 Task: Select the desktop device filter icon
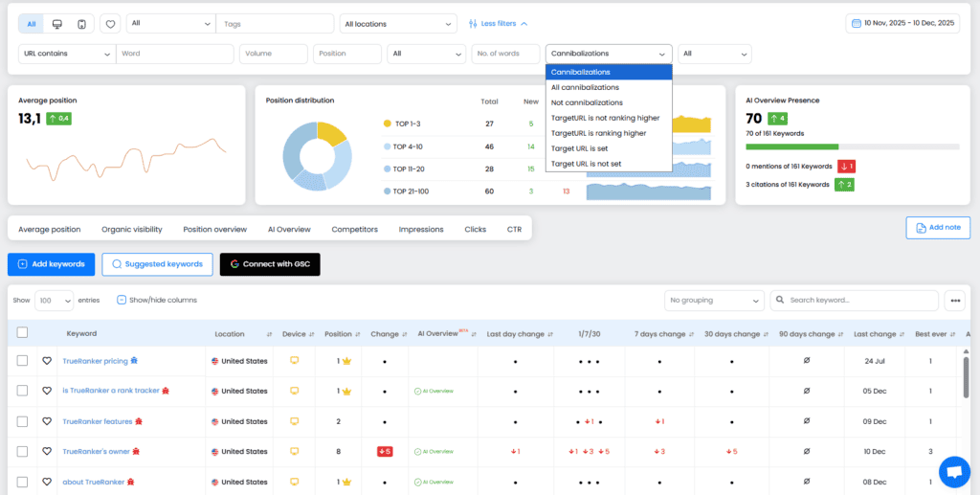coord(57,23)
